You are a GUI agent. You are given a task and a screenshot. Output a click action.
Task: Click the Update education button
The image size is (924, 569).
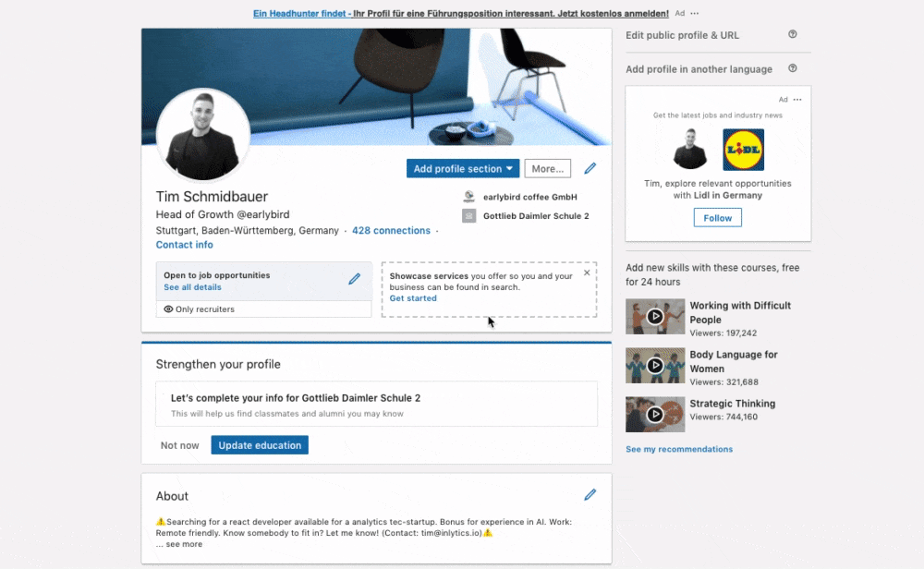point(260,445)
